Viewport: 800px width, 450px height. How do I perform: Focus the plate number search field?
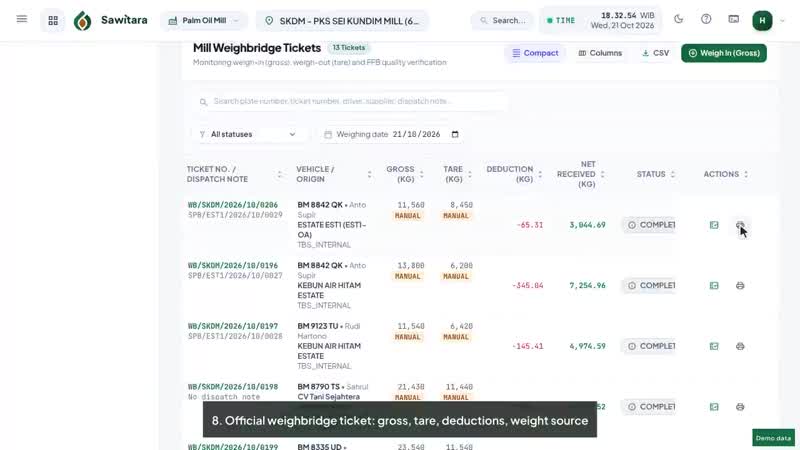[x=350, y=102]
